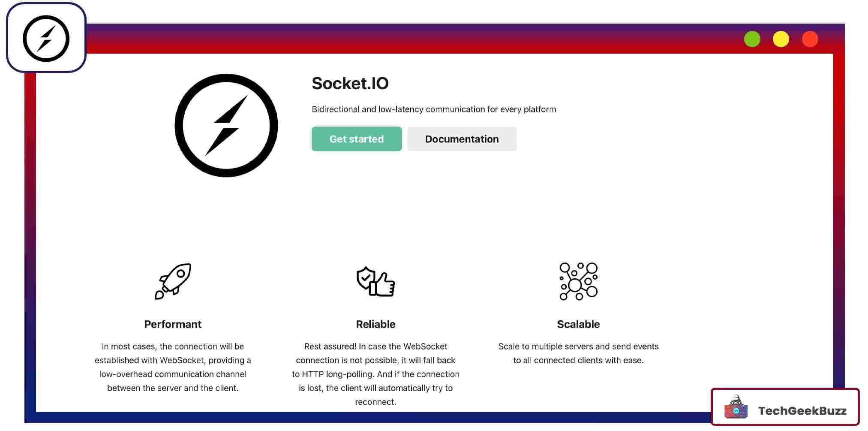Click the TechGeekBuzz brand name text
This screenshot has width=868, height=431.
[x=802, y=411]
